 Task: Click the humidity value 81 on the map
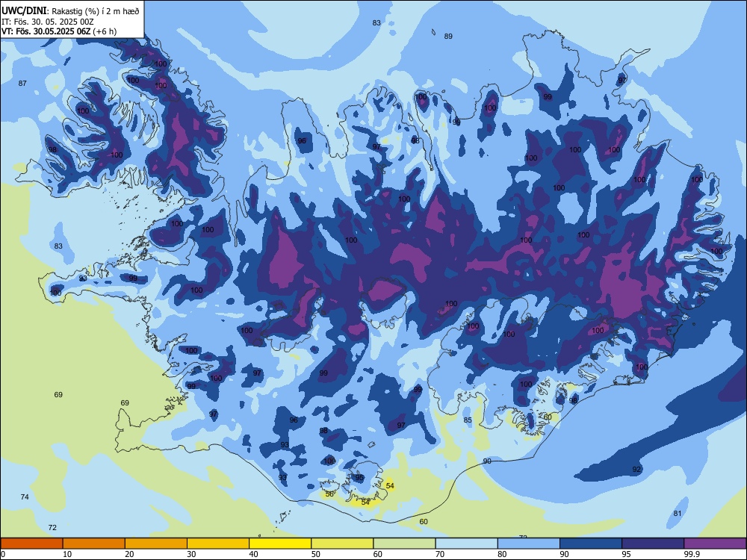click(678, 514)
